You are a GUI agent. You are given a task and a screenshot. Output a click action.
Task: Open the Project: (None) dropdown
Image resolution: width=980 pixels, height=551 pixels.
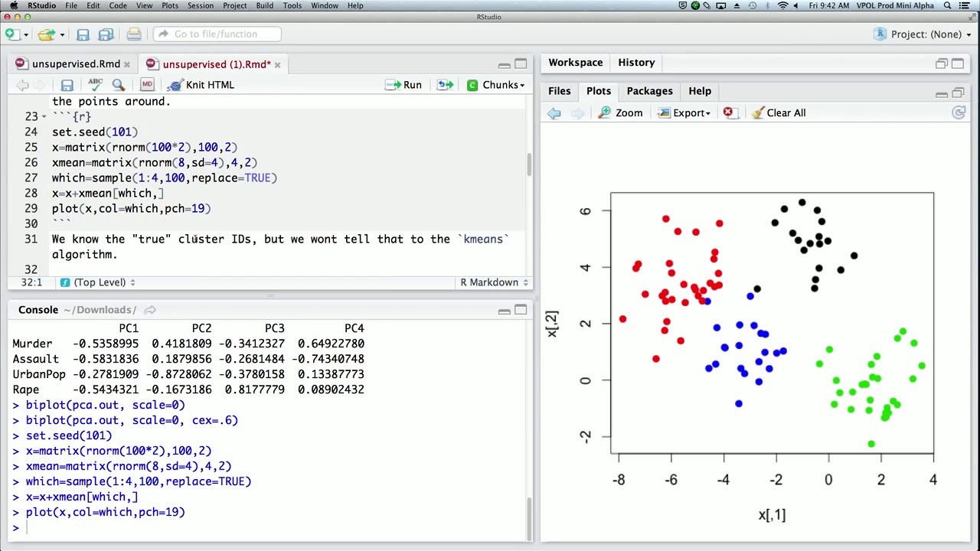(921, 34)
